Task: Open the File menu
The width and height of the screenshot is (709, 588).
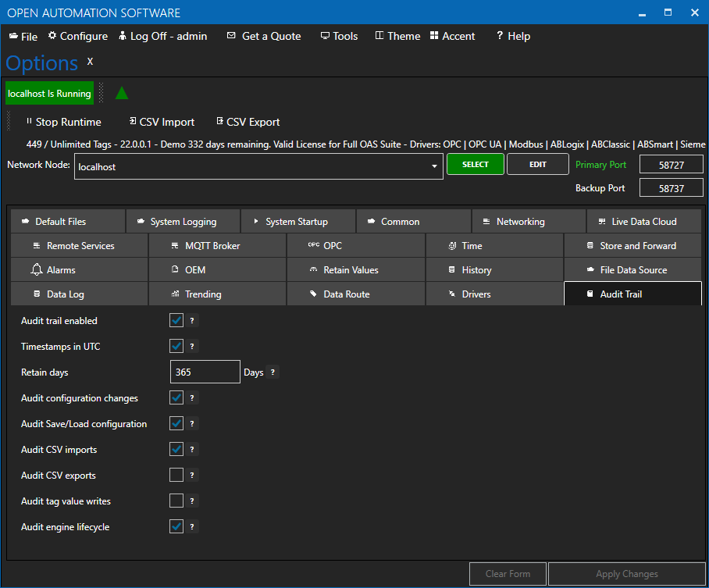Action: [x=23, y=36]
